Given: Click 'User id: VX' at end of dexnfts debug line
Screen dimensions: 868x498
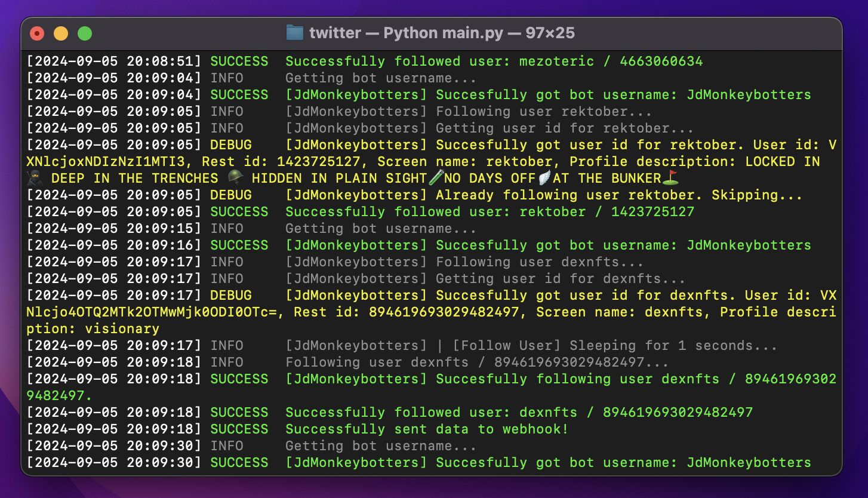Looking at the screenshot, I should click(x=795, y=295).
